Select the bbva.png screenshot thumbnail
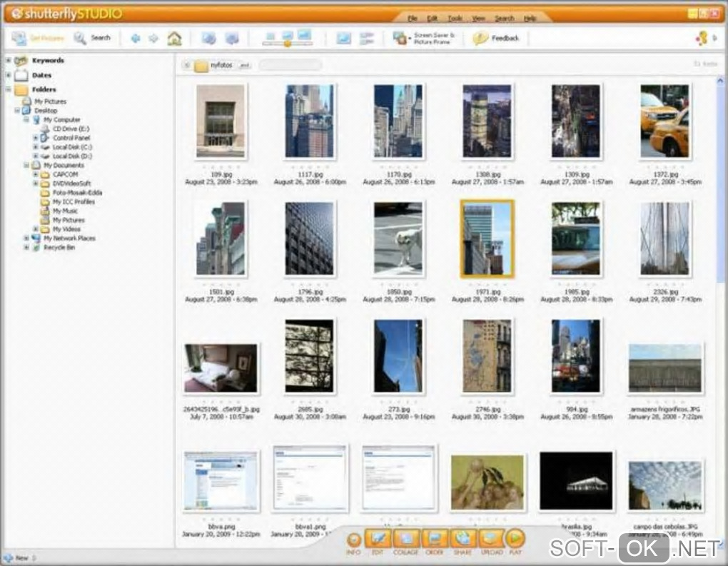The width and height of the screenshot is (728, 566). [221, 481]
